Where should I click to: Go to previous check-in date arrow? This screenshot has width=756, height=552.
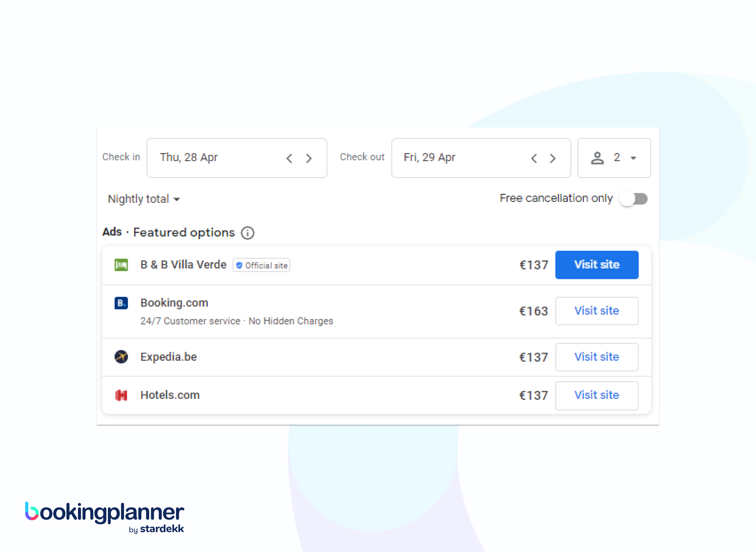289,158
